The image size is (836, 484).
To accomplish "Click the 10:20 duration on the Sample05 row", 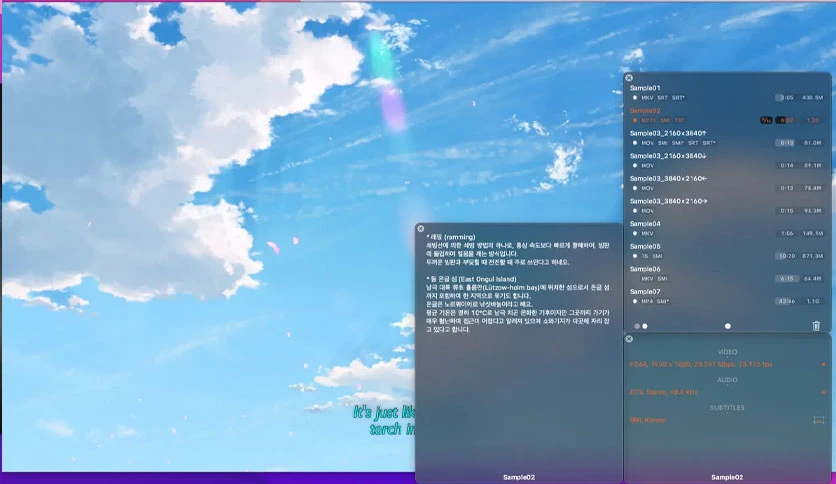I will [x=786, y=256].
